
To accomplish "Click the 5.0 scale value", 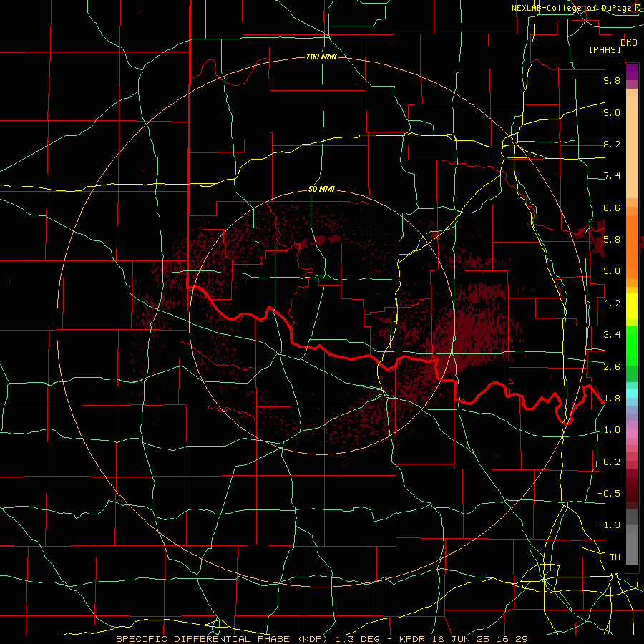I will point(612,271).
